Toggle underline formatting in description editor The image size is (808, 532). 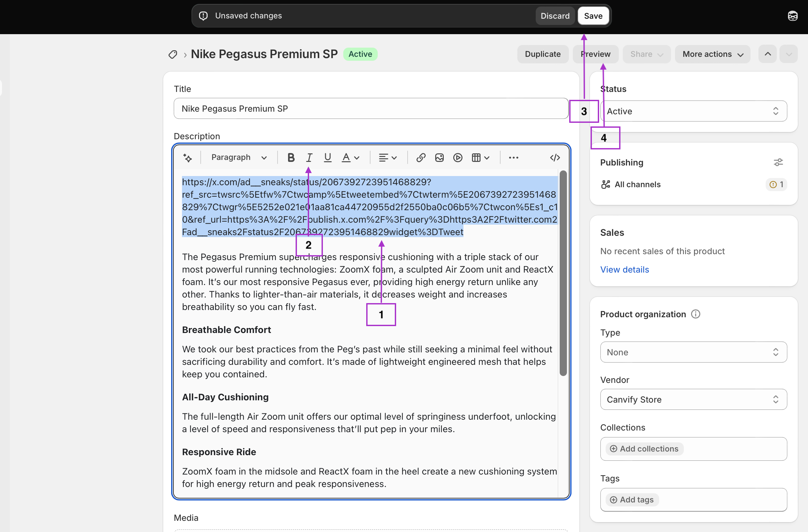[x=327, y=158]
